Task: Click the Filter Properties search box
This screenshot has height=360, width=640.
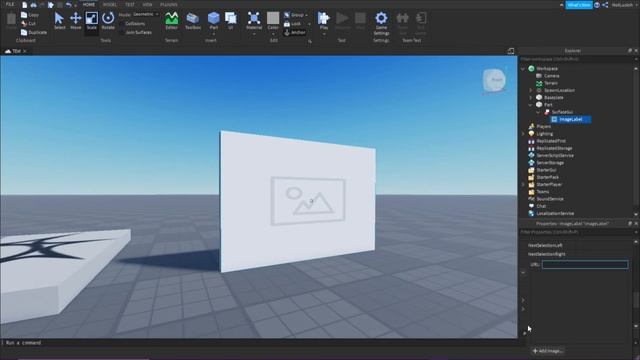Action: tap(576, 232)
